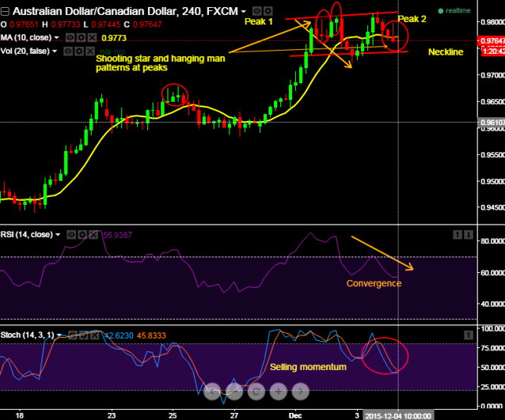Toggle the main price series visibility eye
505x420 pixels.
[256, 12]
